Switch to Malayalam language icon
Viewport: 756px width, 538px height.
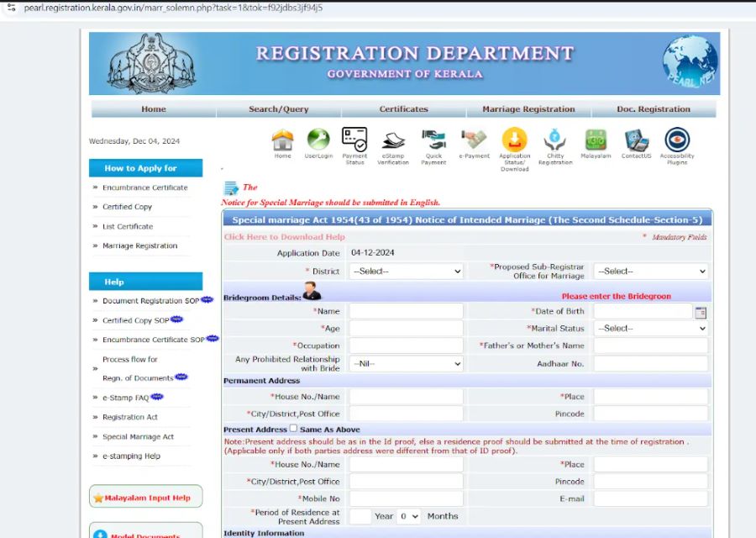coord(596,140)
